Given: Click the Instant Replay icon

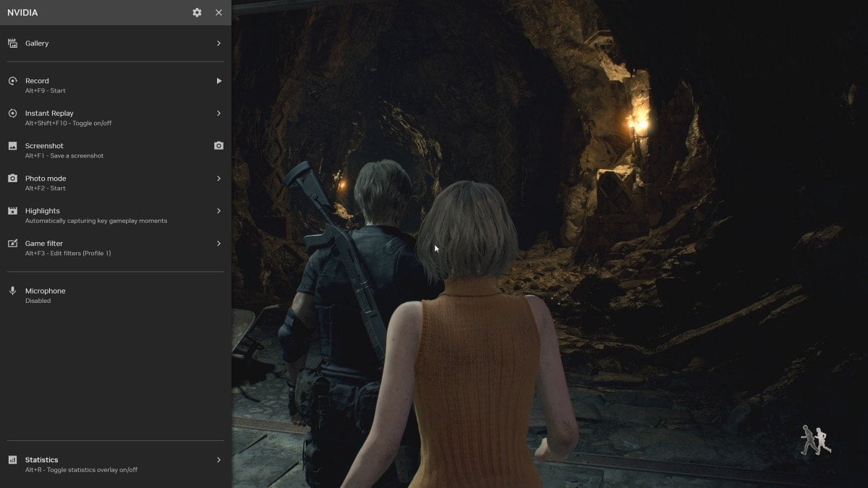Looking at the screenshot, I should pyautogui.click(x=12, y=114).
